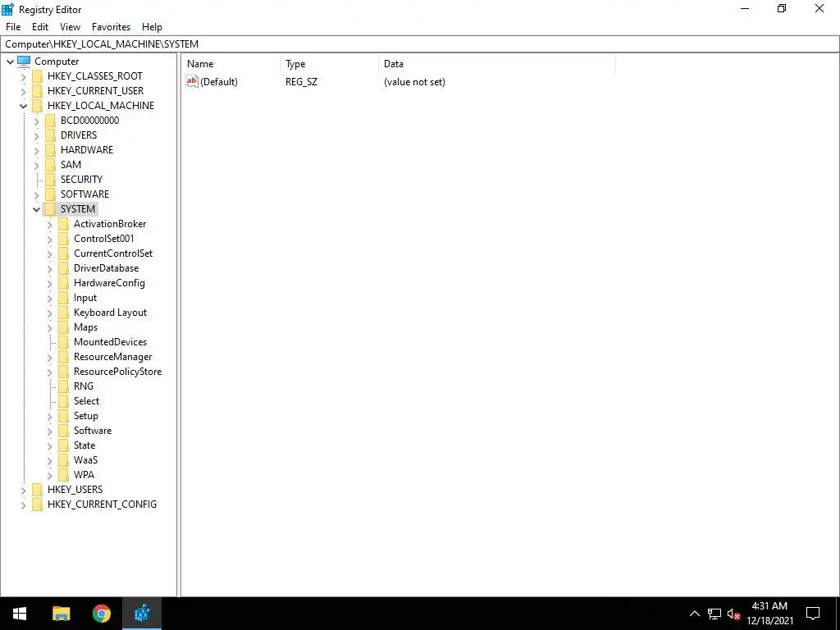This screenshot has width=840, height=630.
Task: Click the REG_SZ type cell
Action: tap(302, 82)
